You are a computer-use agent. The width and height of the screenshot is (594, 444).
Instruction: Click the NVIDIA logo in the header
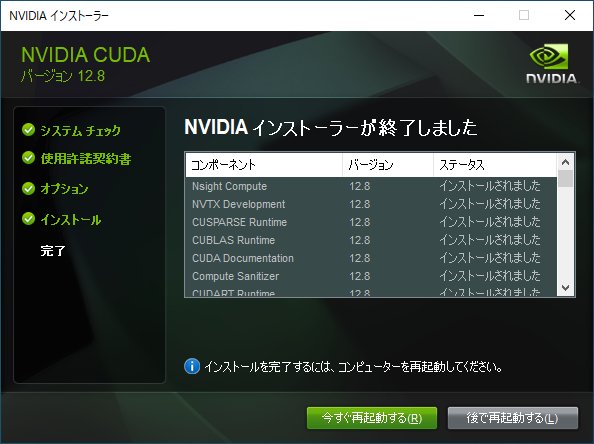[x=552, y=63]
